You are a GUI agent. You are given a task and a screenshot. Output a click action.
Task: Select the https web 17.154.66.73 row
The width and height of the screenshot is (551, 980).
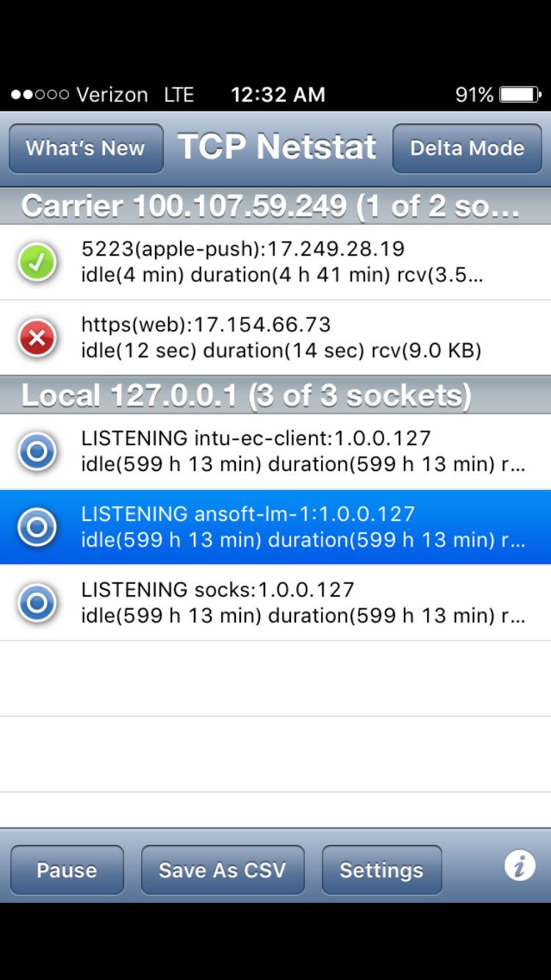275,338
